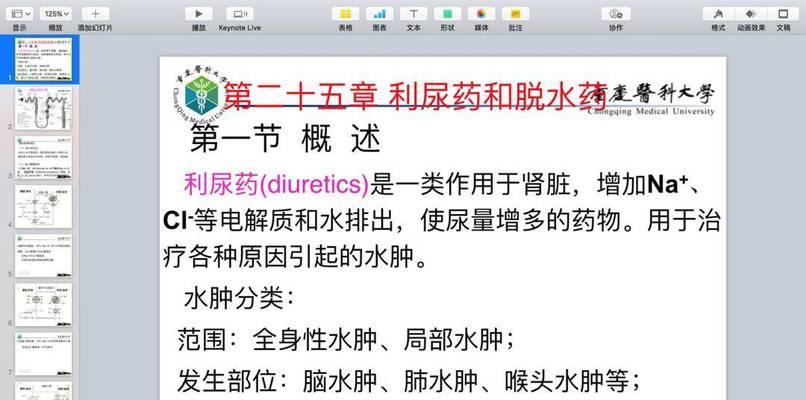806x400 pixels.
Task: Click the line 水肿分类：
Action: [x=239, y=299]
